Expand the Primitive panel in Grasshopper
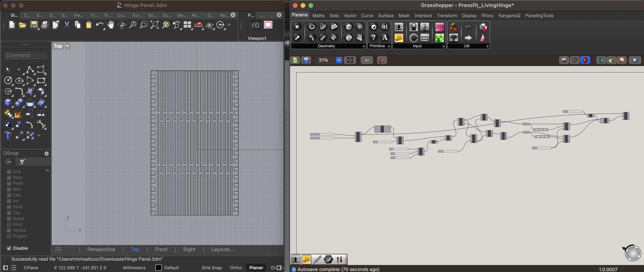Screen dimensions: 644x272 tap(389, 46)
